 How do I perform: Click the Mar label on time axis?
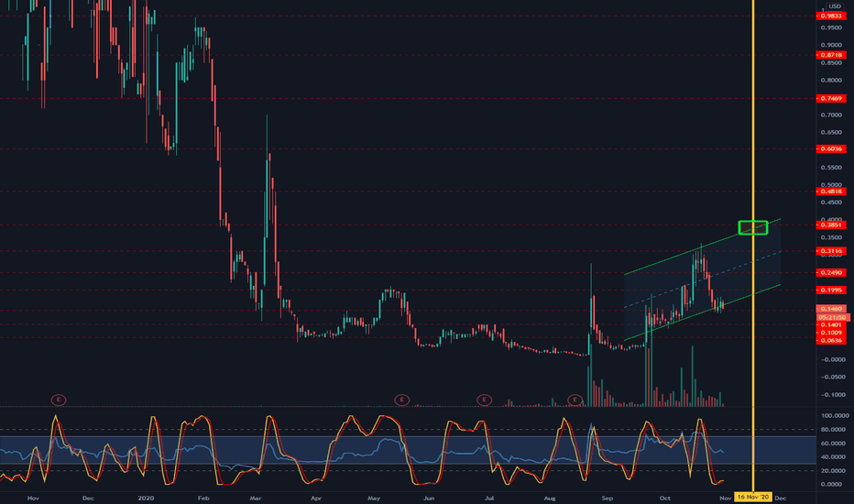click(256, 498)
